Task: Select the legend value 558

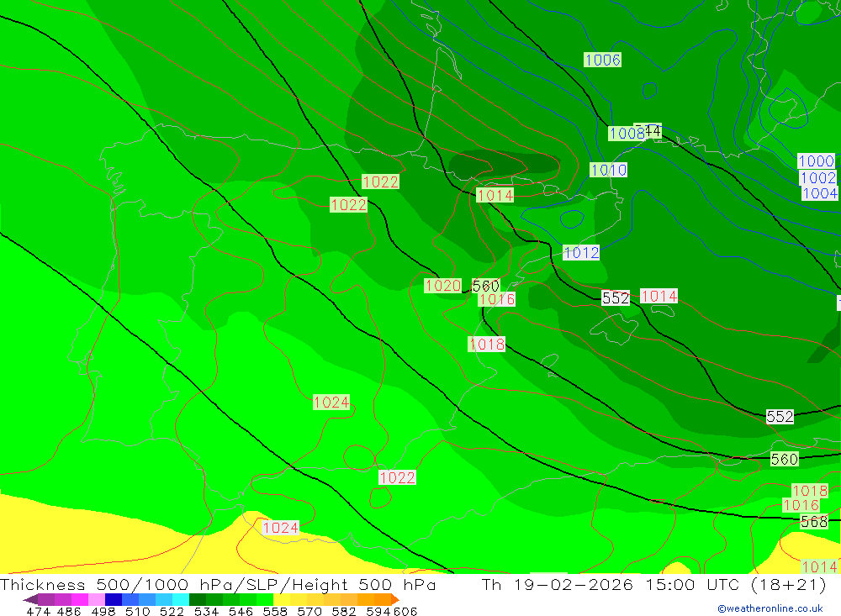Action: click(x=275, y=611)
